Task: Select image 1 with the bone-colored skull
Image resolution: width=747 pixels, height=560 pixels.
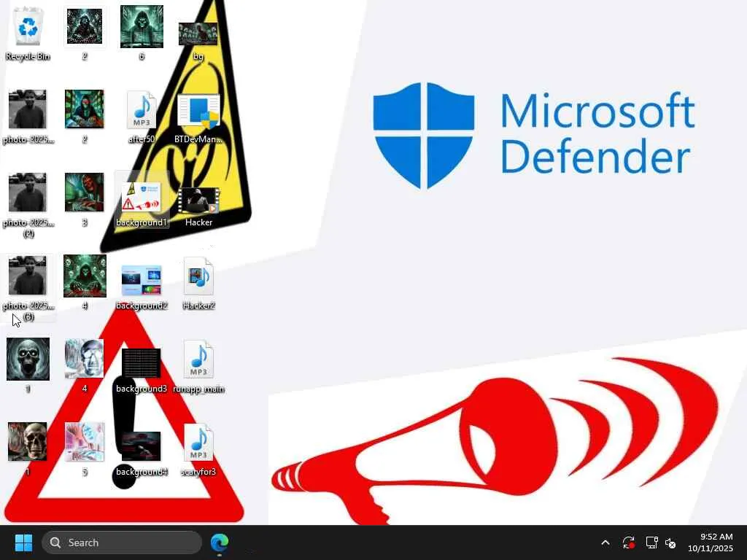Action: click(x=28, y=448)
